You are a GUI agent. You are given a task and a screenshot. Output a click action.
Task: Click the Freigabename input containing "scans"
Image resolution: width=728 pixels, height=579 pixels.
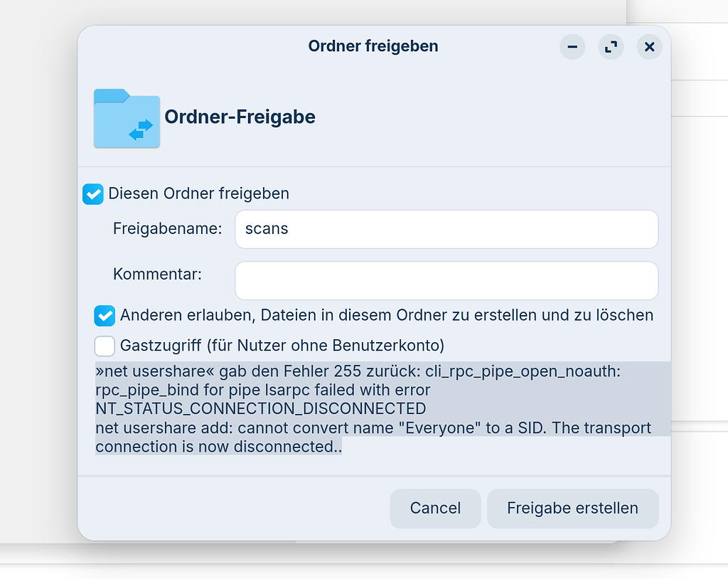[446, 229]
